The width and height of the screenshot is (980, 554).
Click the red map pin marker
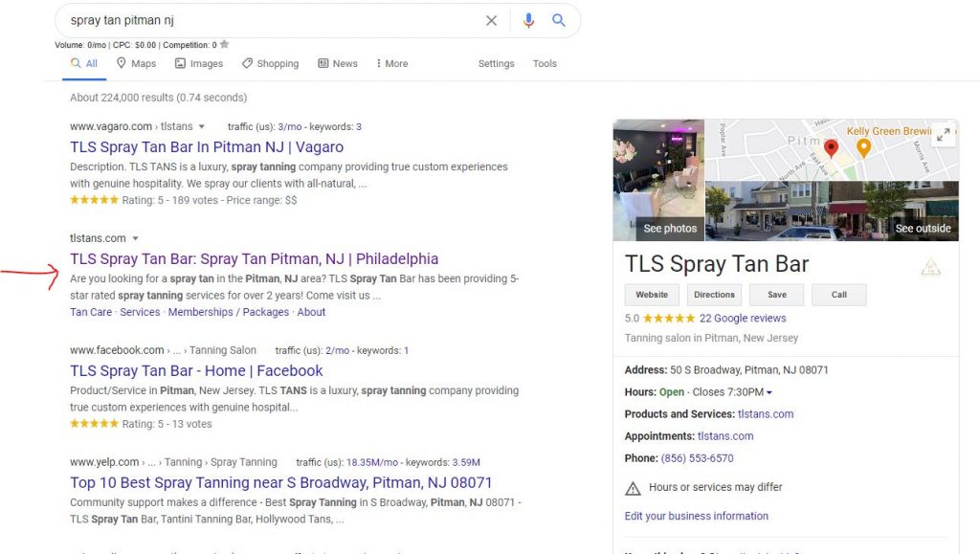coord(831,148)
